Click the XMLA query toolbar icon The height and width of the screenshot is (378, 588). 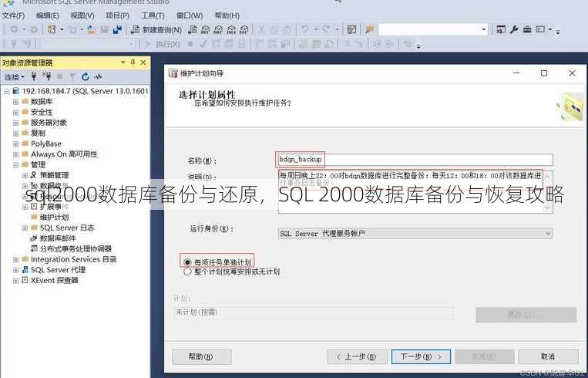click(x=231, y=29)
